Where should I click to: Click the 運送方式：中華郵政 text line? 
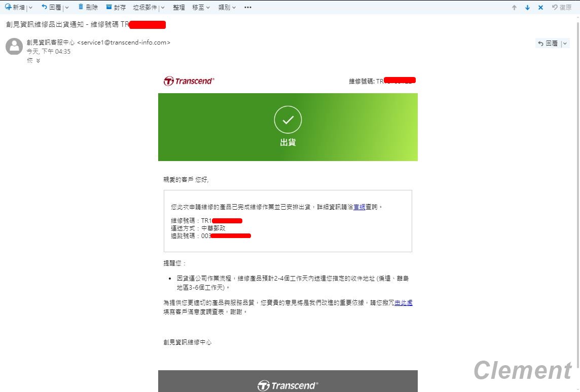(x=198, y=228)
